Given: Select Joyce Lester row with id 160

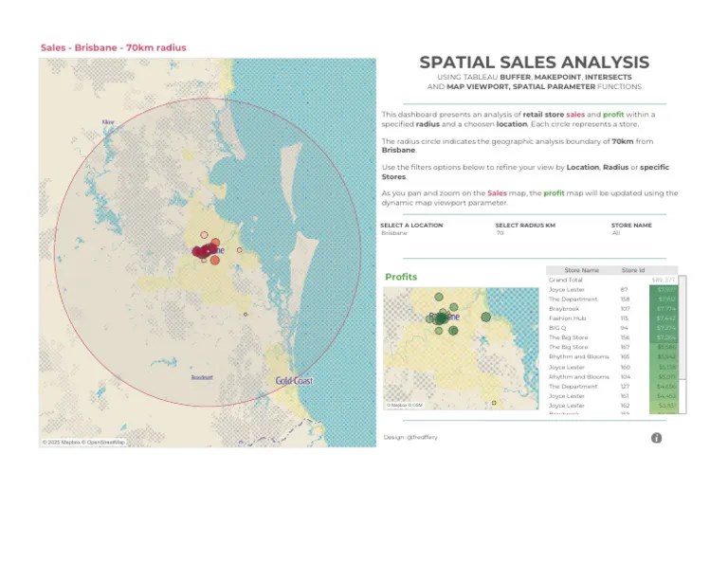Looking at the screenshot, I should (x=612, y=367).
